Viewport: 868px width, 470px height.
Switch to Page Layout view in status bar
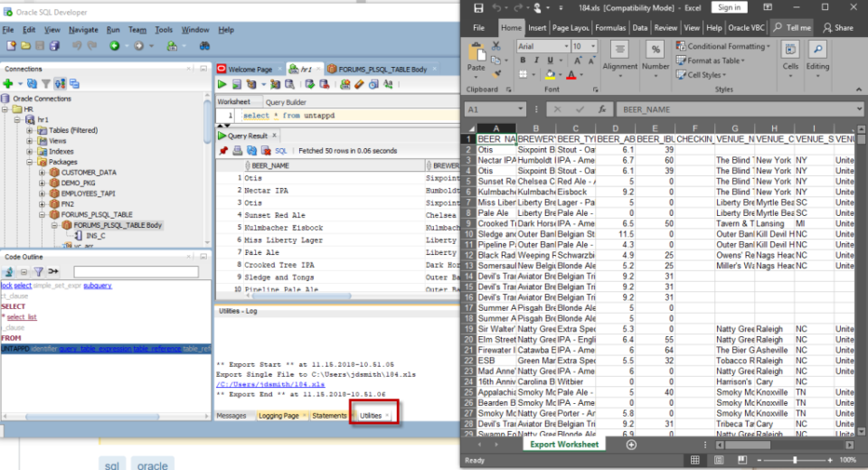tap(719, 460)
